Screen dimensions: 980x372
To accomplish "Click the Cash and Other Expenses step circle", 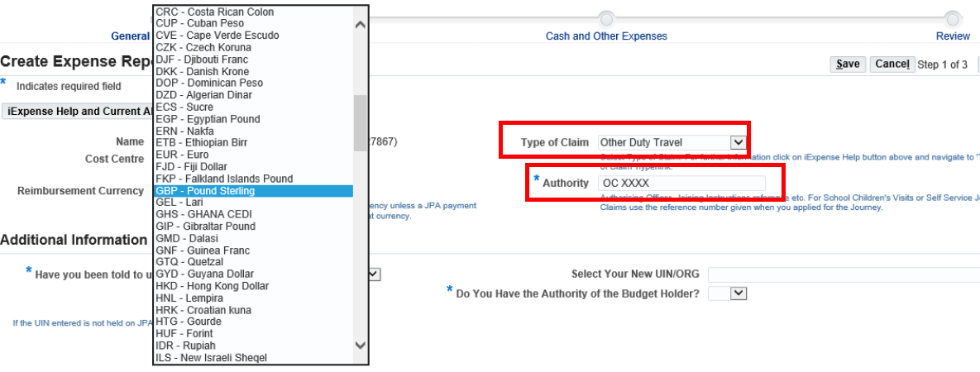I will tap(606, 18).
